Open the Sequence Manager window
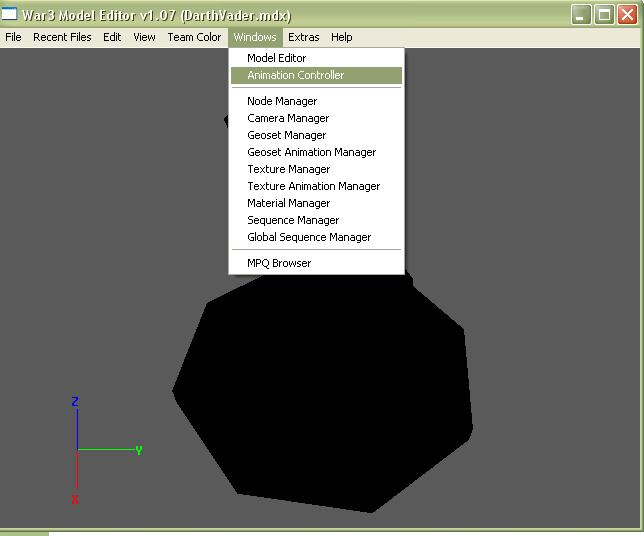The width and height of the screenshot is (644, 536). 316,220
